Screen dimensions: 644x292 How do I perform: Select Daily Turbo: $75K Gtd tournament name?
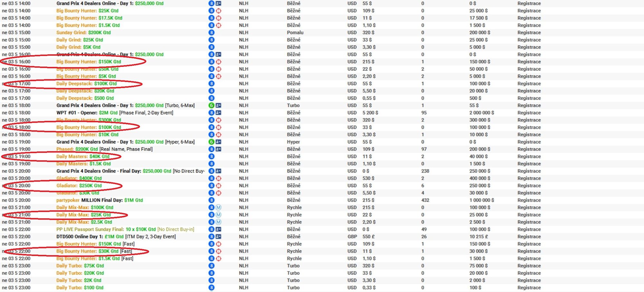(x=80, y=266)
